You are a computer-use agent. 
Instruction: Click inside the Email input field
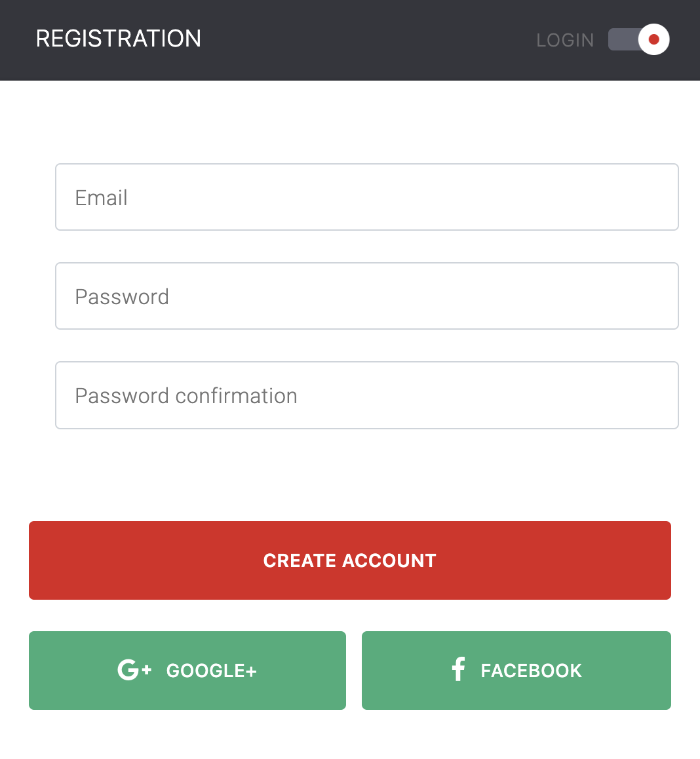(366, 197)
